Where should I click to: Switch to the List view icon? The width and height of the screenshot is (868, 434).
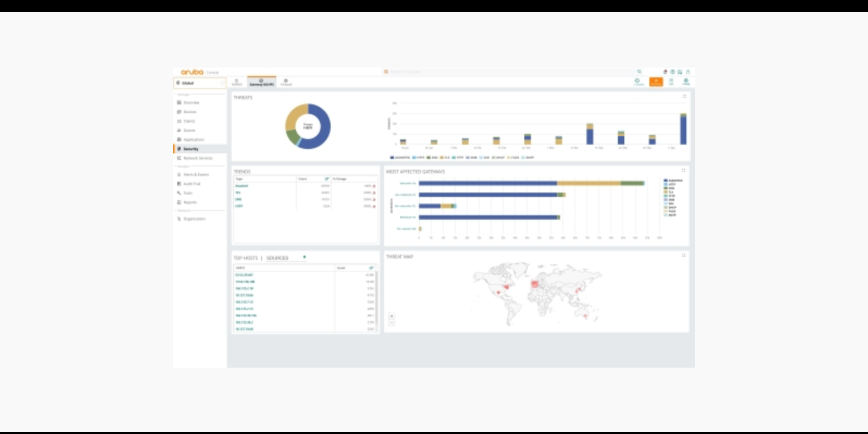point(671,82)
